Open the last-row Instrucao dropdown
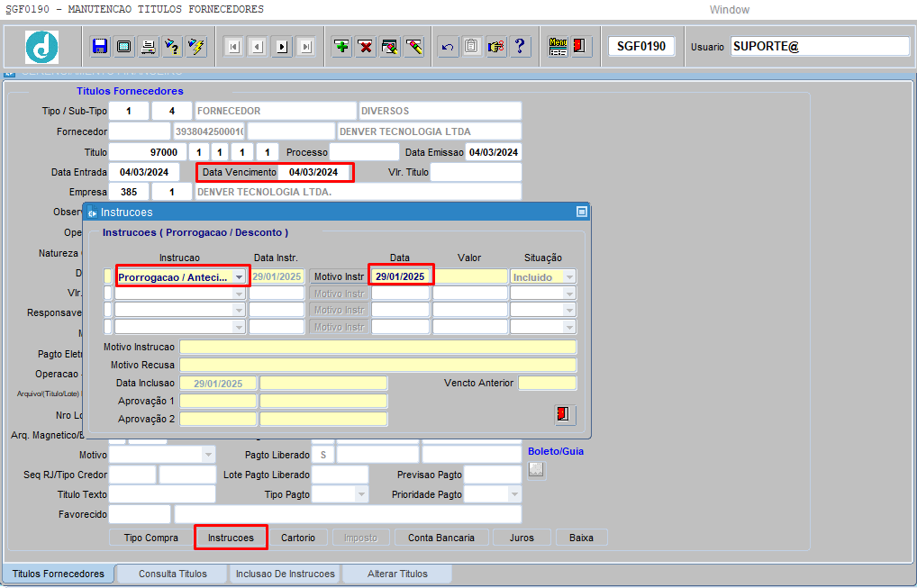 [240, 327]
